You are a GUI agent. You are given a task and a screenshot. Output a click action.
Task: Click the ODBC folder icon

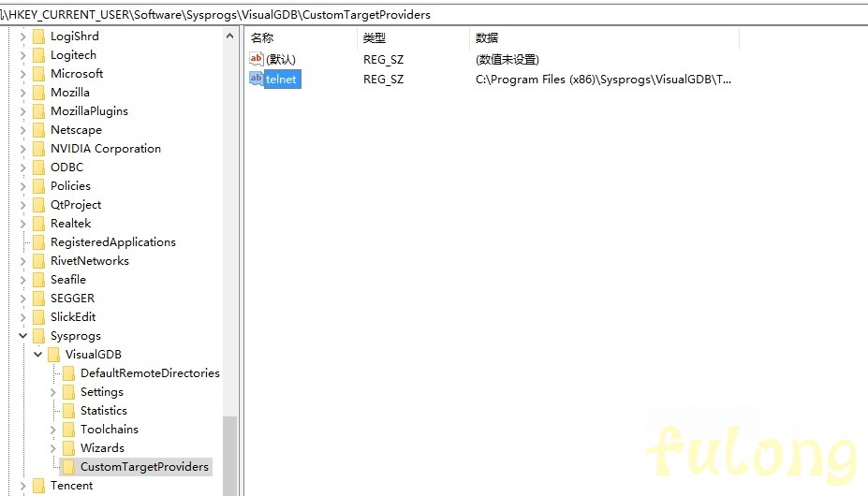click(x=38, y=168)
